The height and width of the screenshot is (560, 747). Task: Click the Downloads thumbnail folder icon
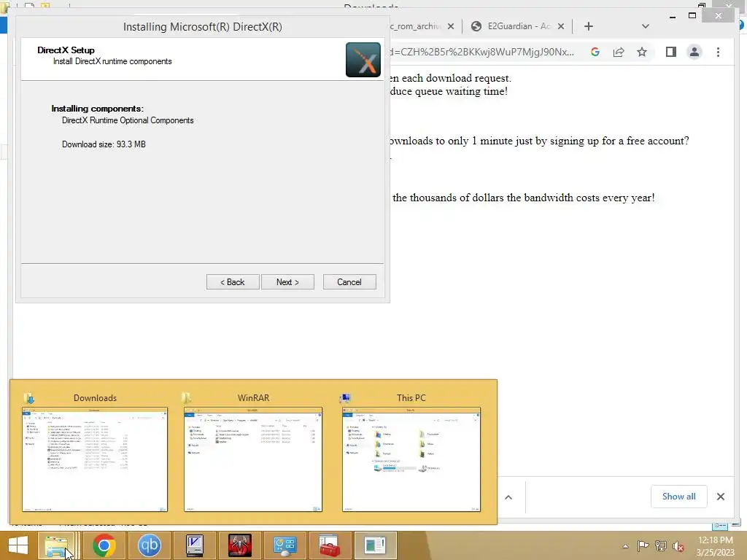(29, 397)
